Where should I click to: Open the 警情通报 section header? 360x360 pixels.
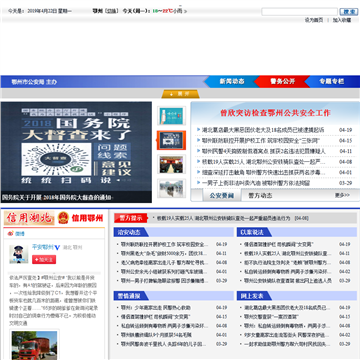tap(129, 296)
